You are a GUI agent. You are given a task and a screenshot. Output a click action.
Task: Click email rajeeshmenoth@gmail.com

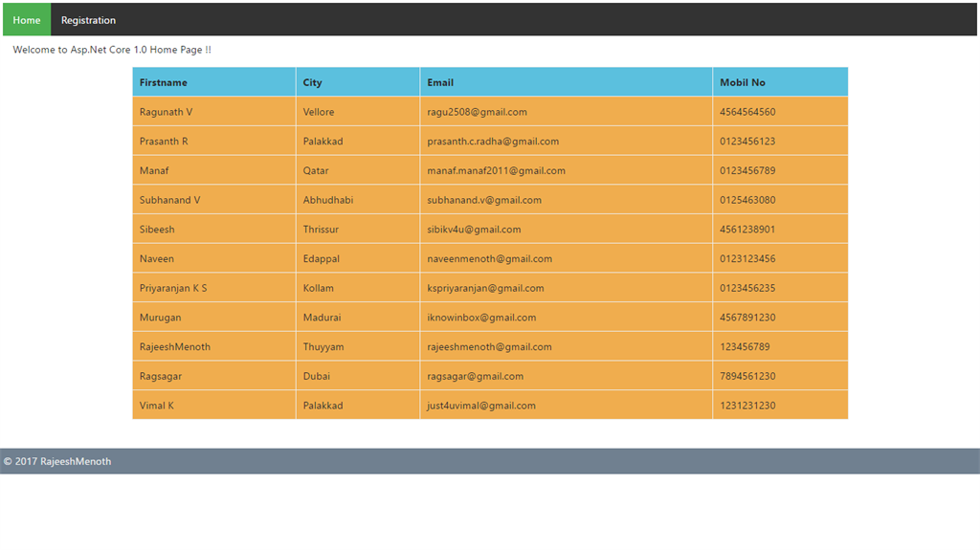(x=489, y=347)
